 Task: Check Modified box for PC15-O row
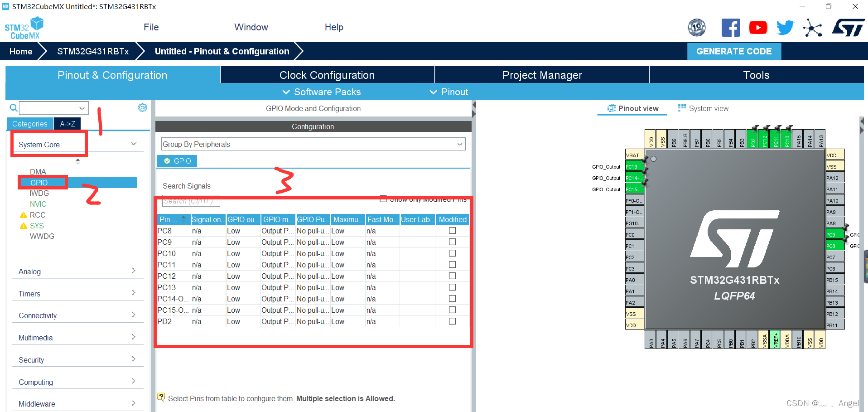click(x=452, y=310)
